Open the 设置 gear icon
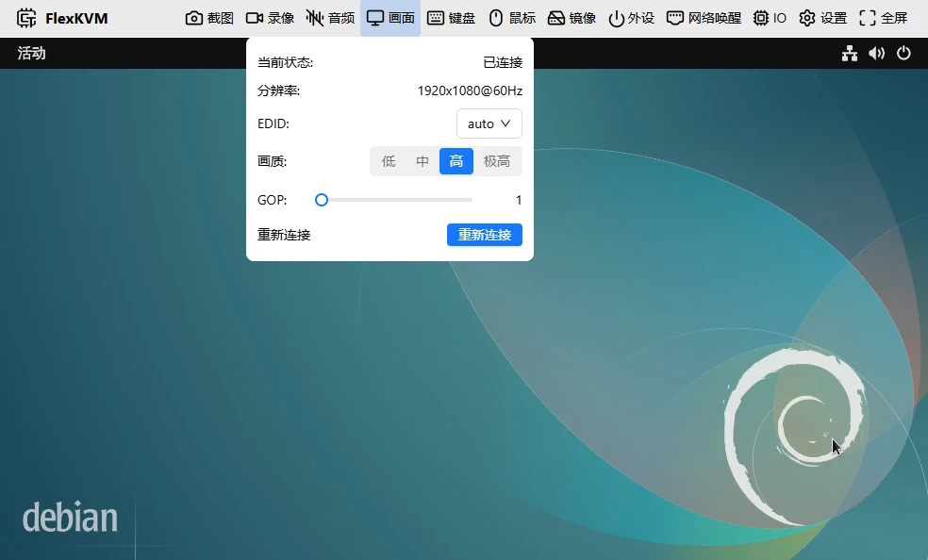This screenshot has height=560, width=928. point(806,18)
